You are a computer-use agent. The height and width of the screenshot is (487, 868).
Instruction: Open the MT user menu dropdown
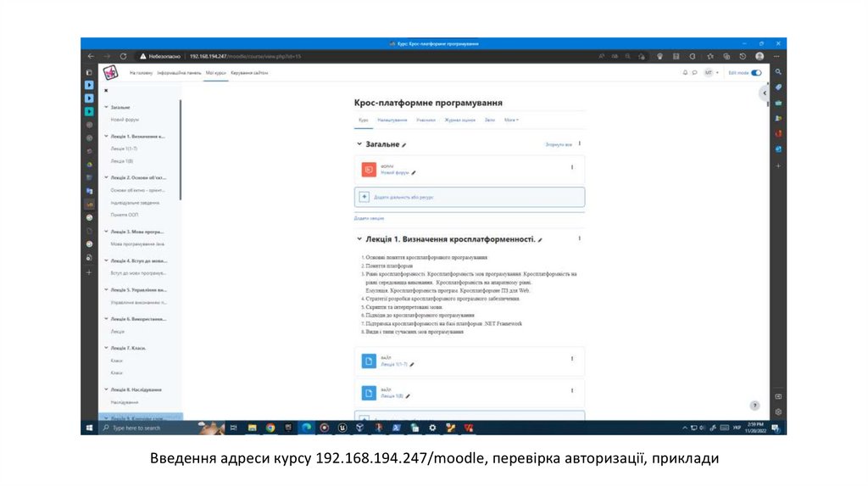tap(711, 73)
